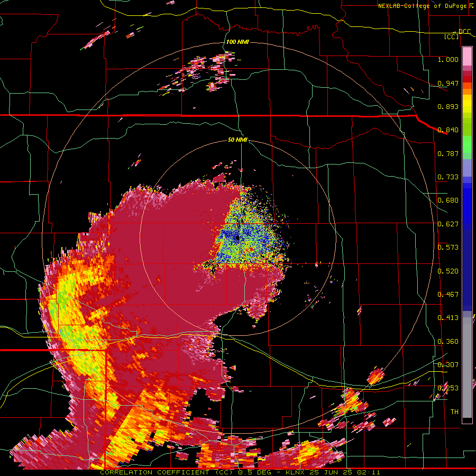
Task: Click the TH label on the legend
Action: pyautogui.click(x=454, y=412)
